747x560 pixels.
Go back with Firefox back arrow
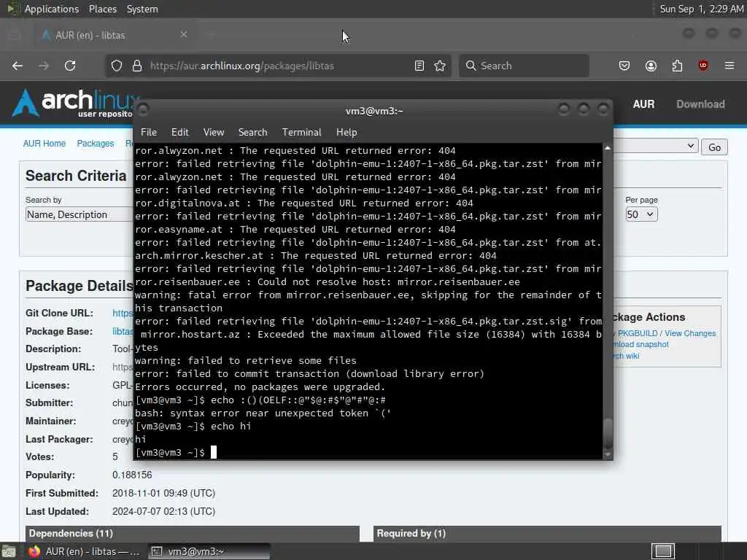coord(18,66)
